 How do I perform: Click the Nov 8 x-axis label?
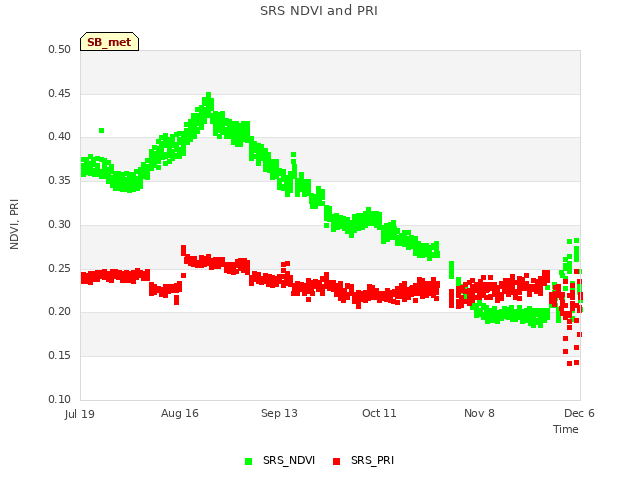coord(479,413)
